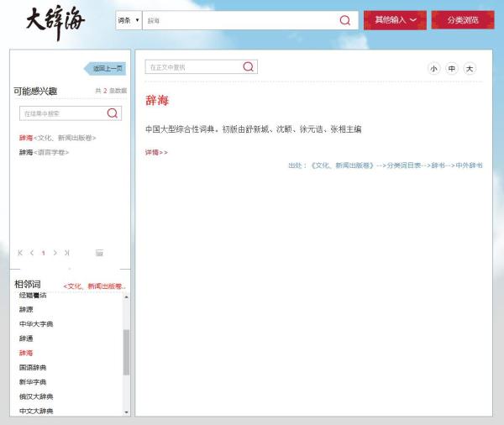
Task: Click page number 1 in pagination
Action: [43, 253]
